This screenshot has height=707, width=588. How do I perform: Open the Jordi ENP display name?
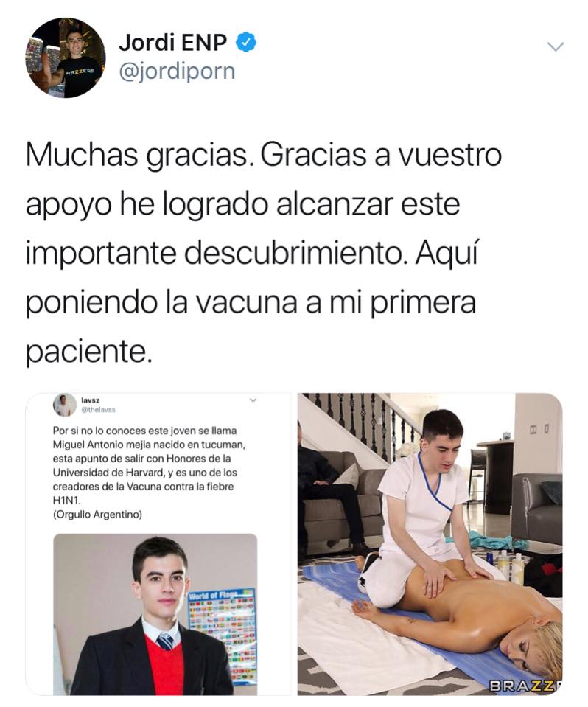(x=173, y=42)
